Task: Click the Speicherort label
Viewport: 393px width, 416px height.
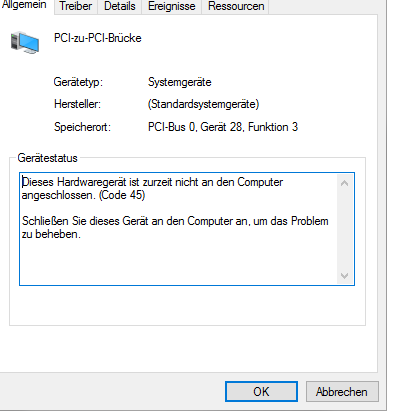Action: (x=82, y=127)
